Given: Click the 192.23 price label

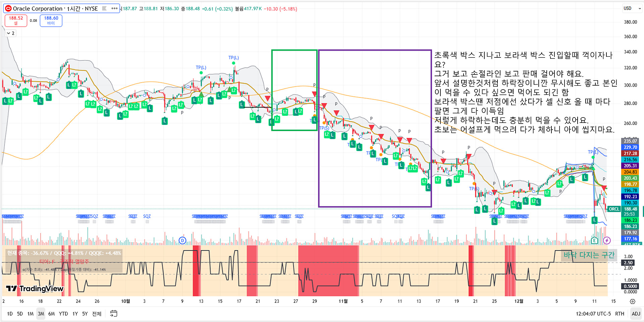Looking at the screenshot, I should [x=630, y=197].
